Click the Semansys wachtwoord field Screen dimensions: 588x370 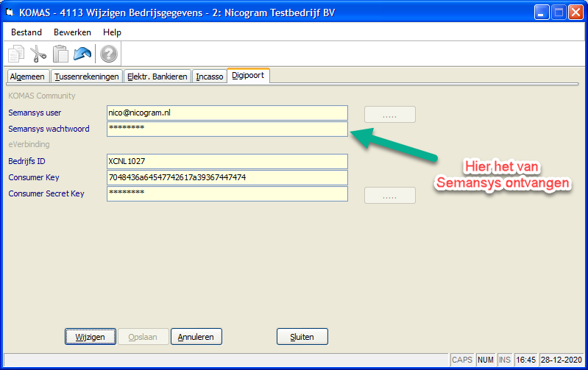[x=227, y=129]
